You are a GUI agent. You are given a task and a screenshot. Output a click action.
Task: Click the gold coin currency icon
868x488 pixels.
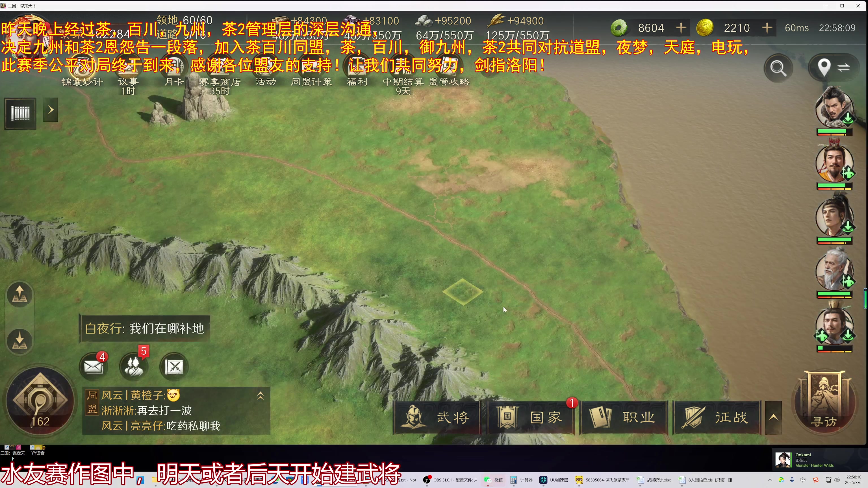[705, 28]
